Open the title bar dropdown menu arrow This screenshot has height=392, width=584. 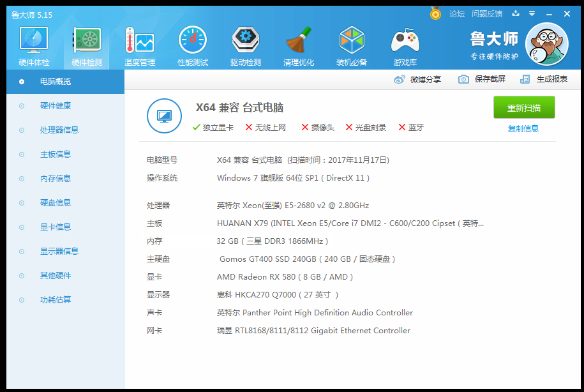point(532,14)
